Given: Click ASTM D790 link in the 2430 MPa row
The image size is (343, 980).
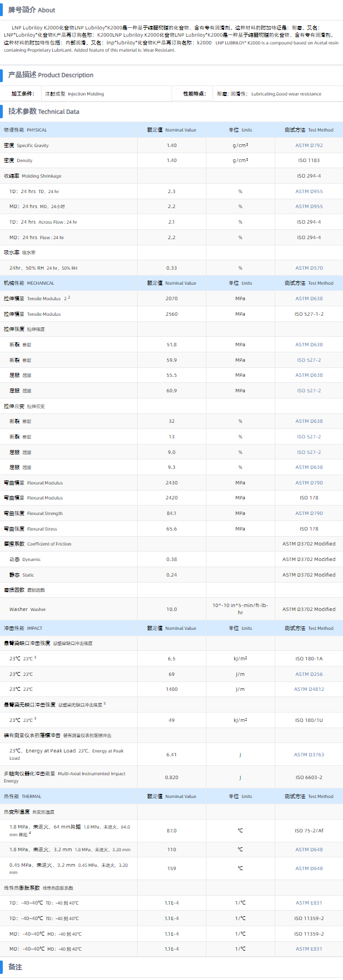Looking at the screenshot, I should pos(309,483).
